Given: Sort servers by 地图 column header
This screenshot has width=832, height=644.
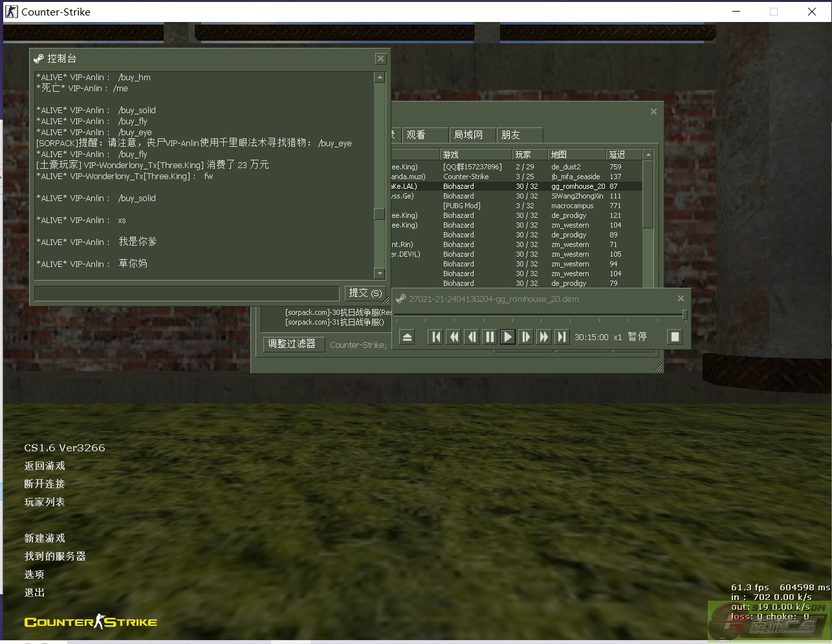Looking at the screenshot, I should 577,155.
